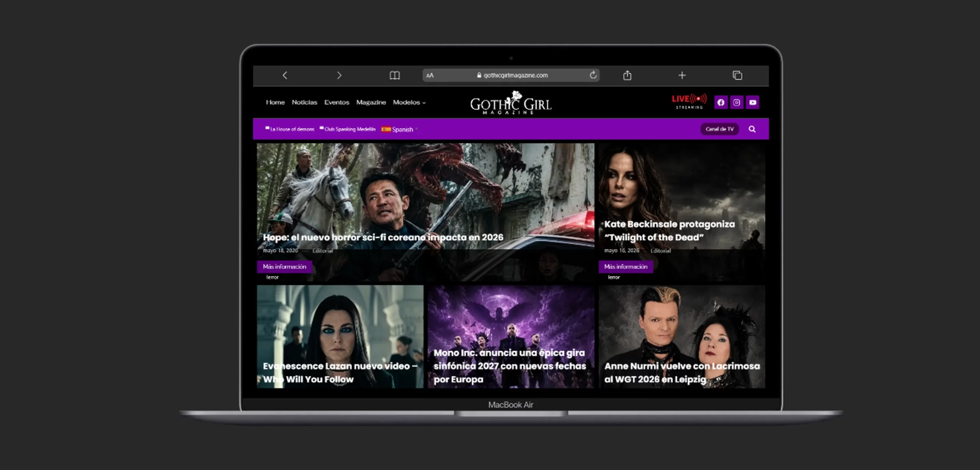Open Kate Beckinsale Twilight of the Dead headline

click(x=669, y=231)
